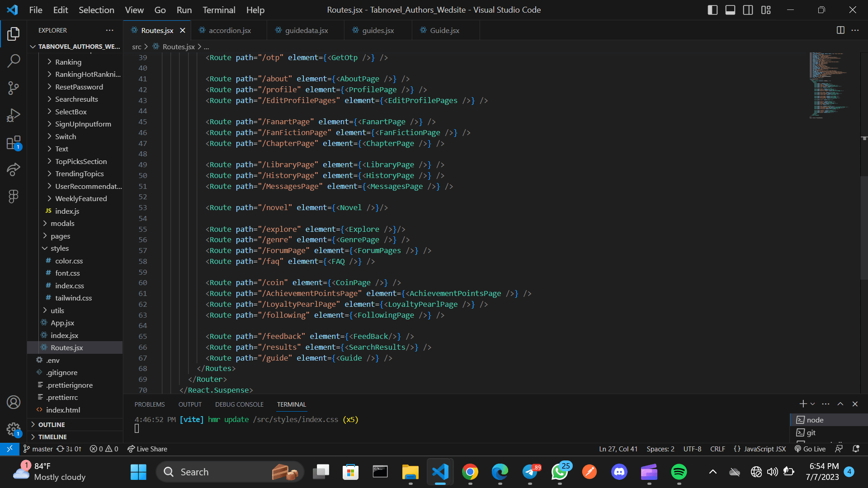Open the Figma extension icon in activity bar
The height and width of the screenshot is (488, 868).
pos(14,196)
